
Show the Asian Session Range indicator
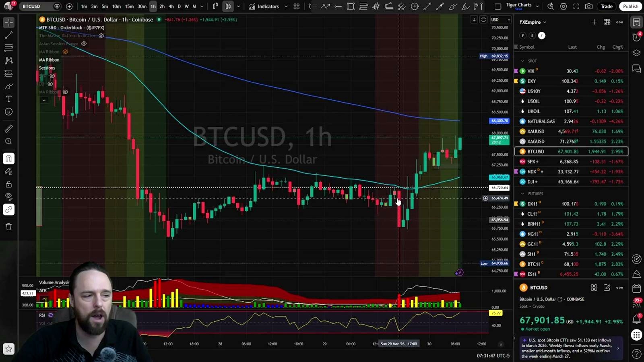pos(84,43)
